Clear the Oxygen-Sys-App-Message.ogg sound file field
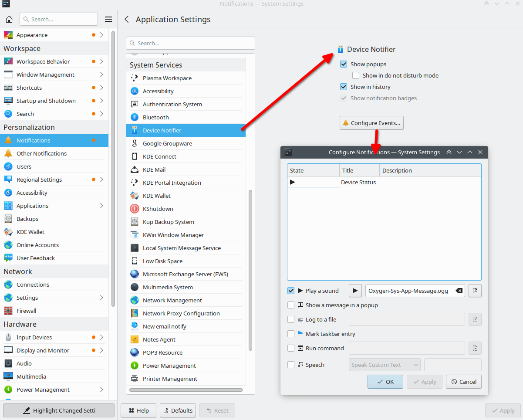The height and width of the screenshot is (420, 523). (459, 291)
